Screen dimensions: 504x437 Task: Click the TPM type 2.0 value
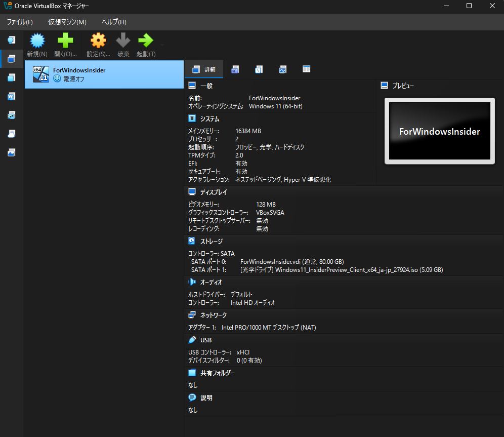tap(239, 155)
